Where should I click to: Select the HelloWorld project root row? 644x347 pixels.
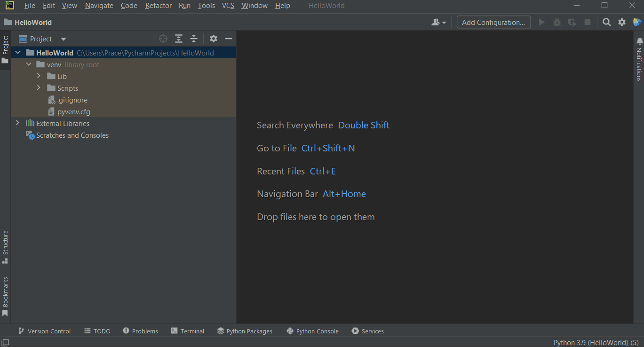[124, 53]
